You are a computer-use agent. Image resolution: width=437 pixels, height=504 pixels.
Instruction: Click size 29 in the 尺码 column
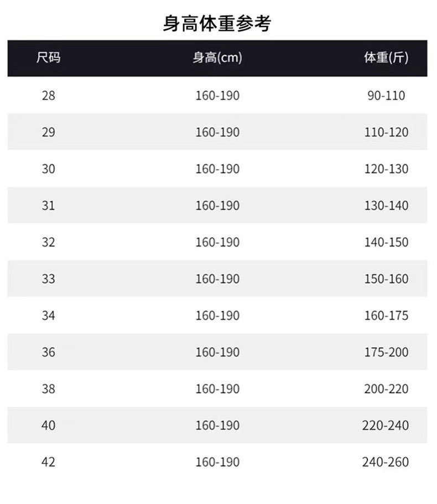[48, 132]
